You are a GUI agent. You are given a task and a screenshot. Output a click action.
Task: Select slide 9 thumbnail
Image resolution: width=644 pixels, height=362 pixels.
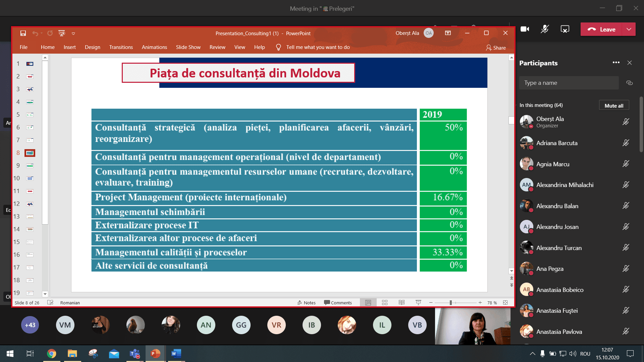coord(30,166)
